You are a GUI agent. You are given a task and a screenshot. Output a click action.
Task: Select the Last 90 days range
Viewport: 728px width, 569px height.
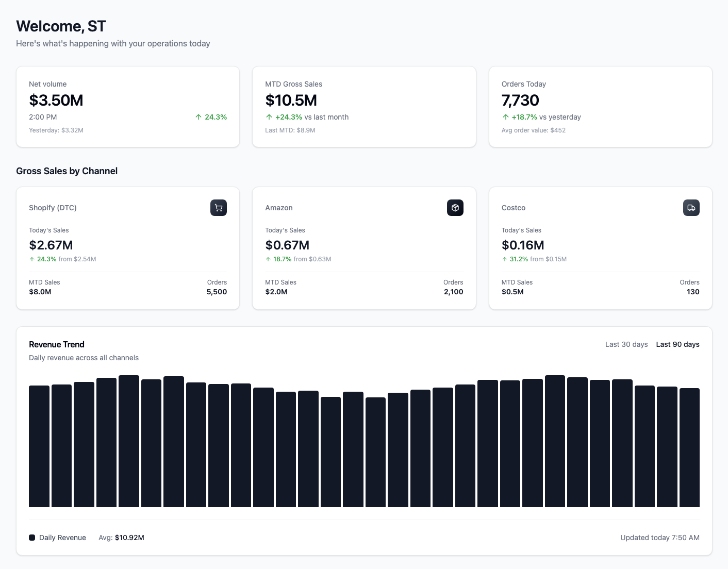[x=677, y=344]
